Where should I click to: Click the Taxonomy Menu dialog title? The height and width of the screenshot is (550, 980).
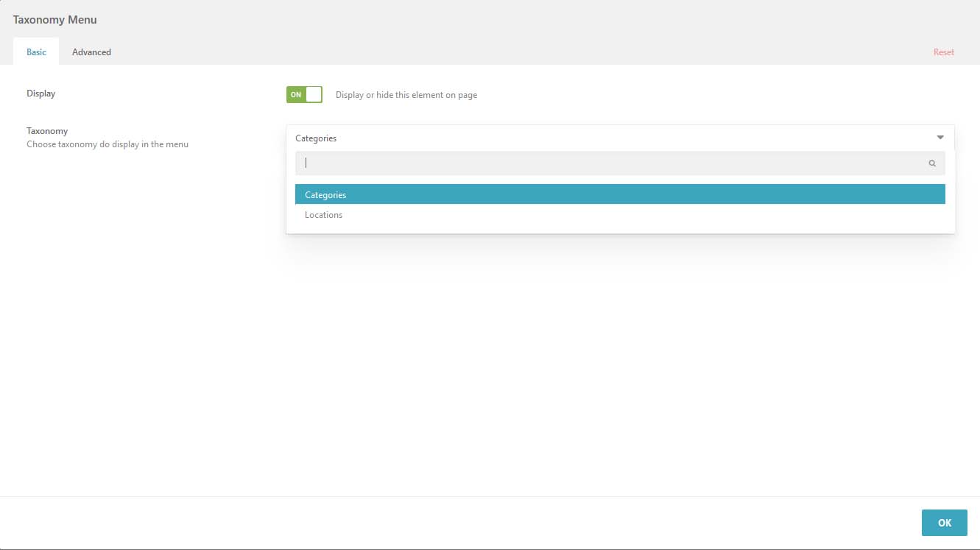tap(54, 20)
